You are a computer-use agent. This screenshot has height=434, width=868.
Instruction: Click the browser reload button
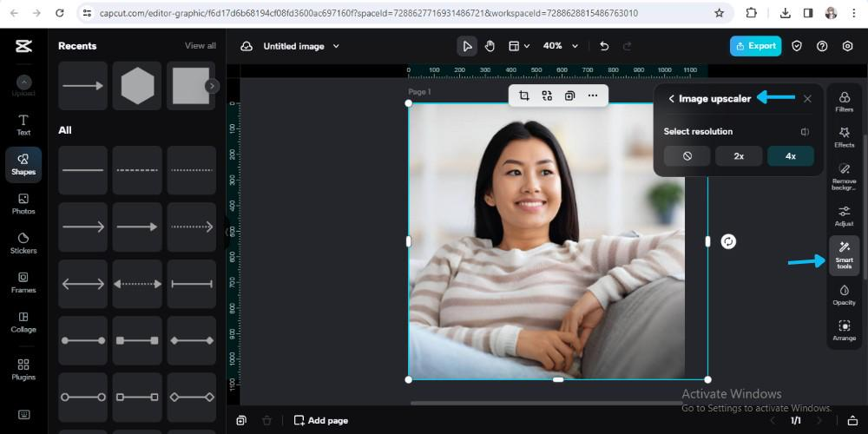[60, 13]
